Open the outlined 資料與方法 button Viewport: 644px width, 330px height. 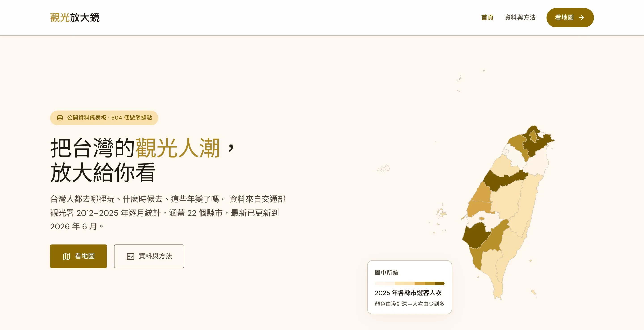pyautogui.click(x=149, y=256)
